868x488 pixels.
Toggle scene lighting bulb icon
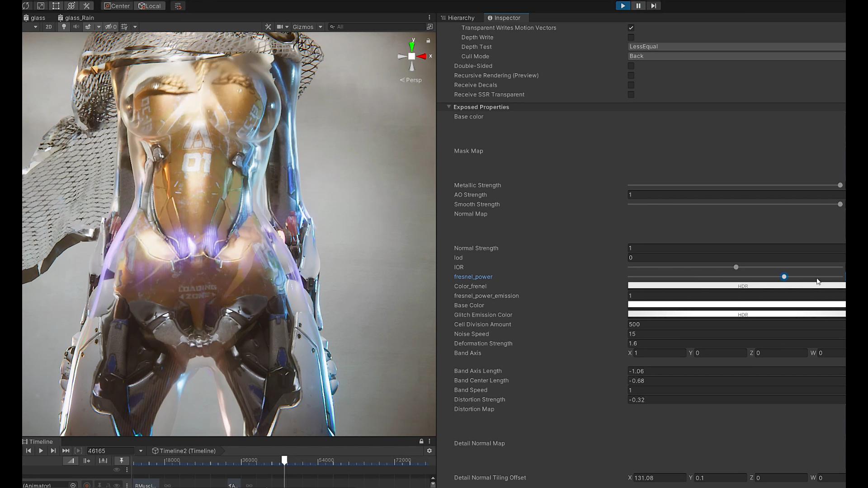(64, 27)
